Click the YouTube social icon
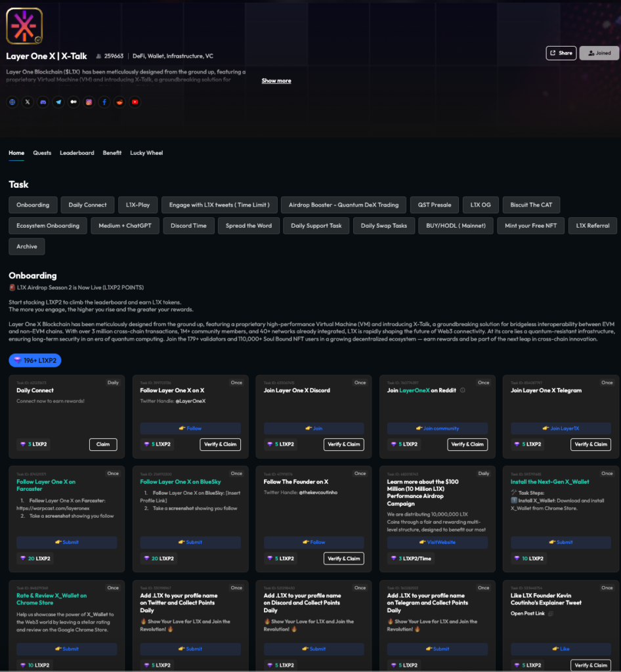 (135, 102)
